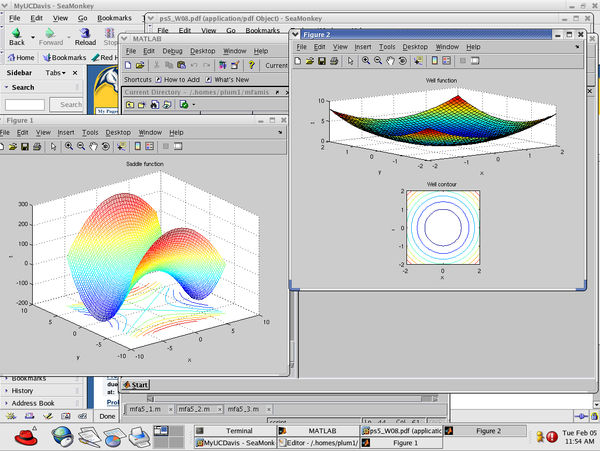
Task: Open Red Hat main menu in panel
Action: point(26,437)
